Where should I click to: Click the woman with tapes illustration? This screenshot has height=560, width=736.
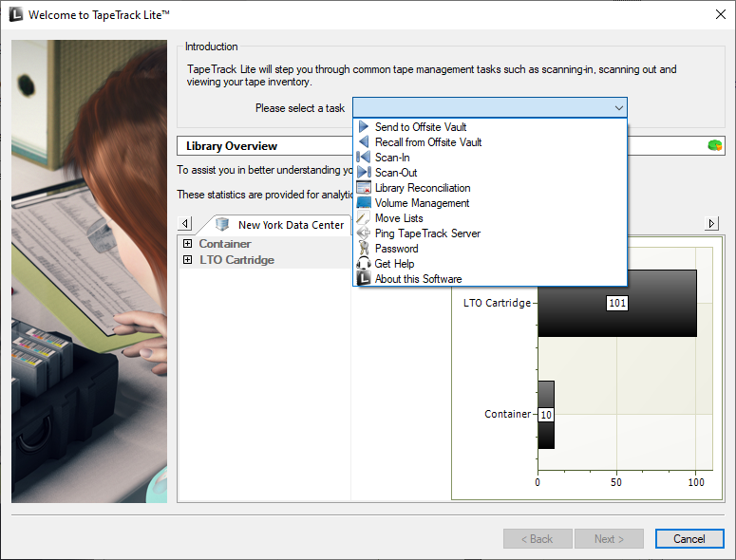(x=89, y=271)
